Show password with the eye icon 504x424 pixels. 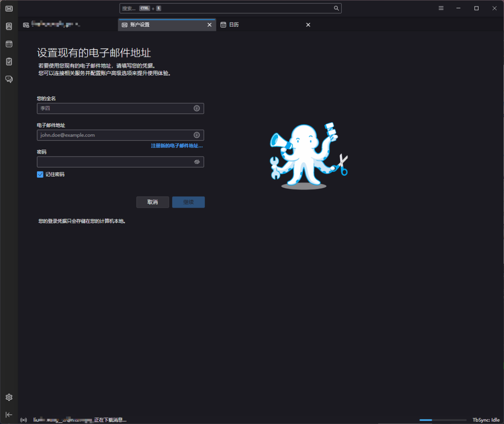[x=197, y=162]
